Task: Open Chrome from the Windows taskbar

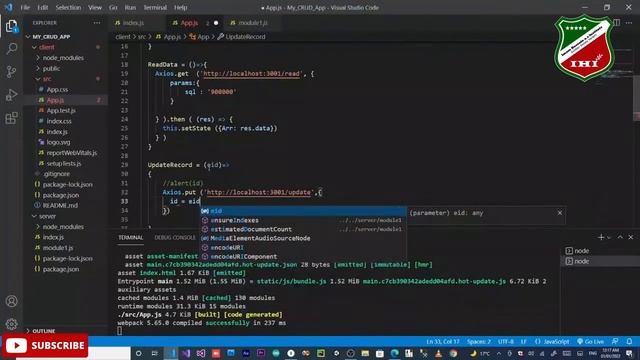Action: click(453, 353)
